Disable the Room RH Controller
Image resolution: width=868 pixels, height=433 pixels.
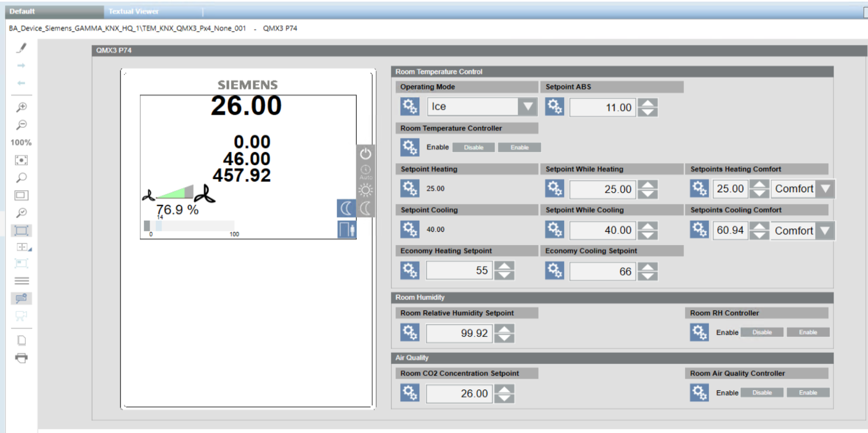click(x=762, y=333)
